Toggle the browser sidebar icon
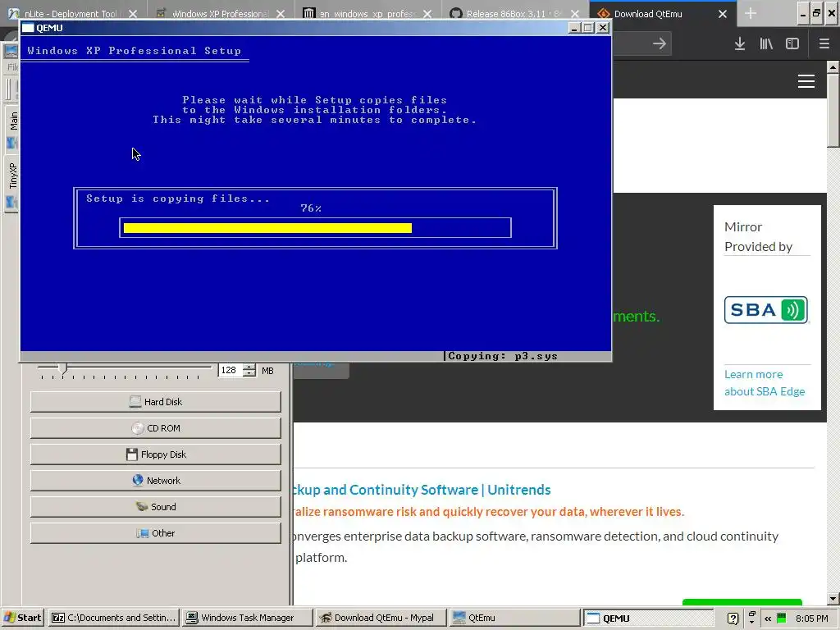The image size is (840, 630). tap(792, 44)
